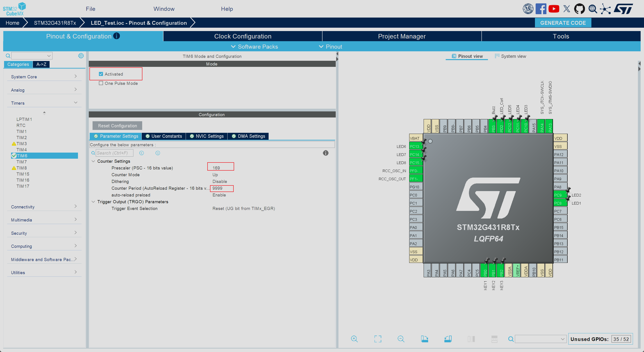Open the NVIC Settings tab

click(x=207, y=136)
